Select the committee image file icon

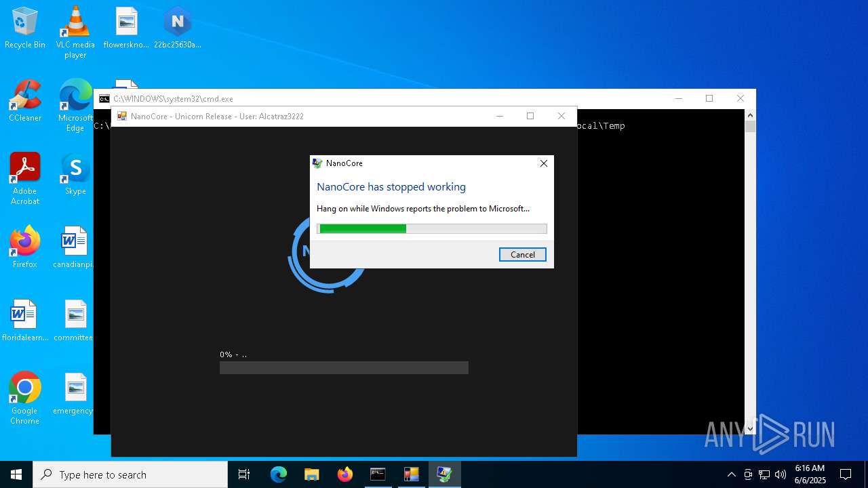(75, 321)
